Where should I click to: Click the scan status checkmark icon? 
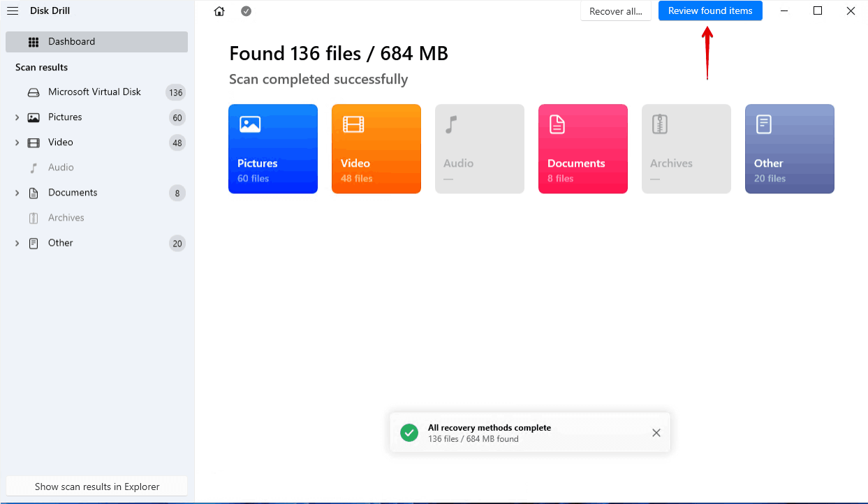[246, 11]
